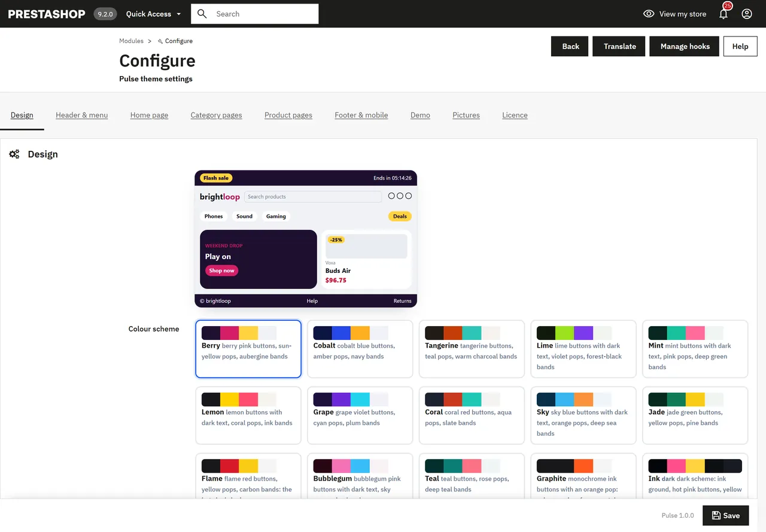Image resolution: width=766 pixels, height=532 pixels.
Task: Pick the Lime colour scheme
Action: [583, 349]
